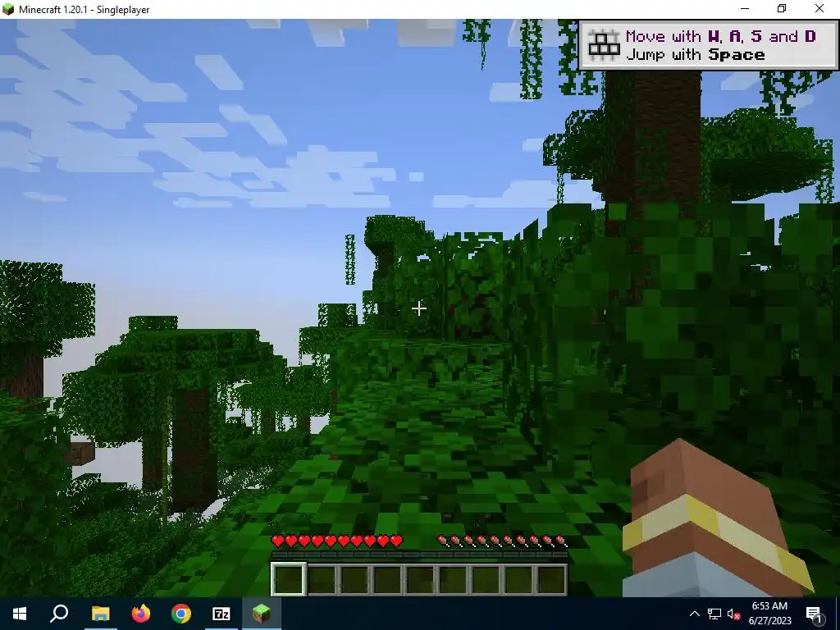Click the white crosshair in center
This screenshot has width=840, height=630.
click(419, 308)
